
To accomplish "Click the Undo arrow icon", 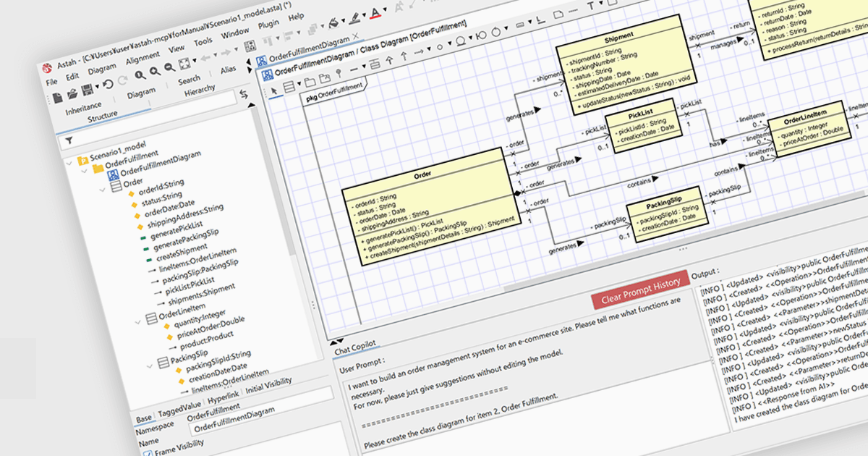I will coord(108,84).
